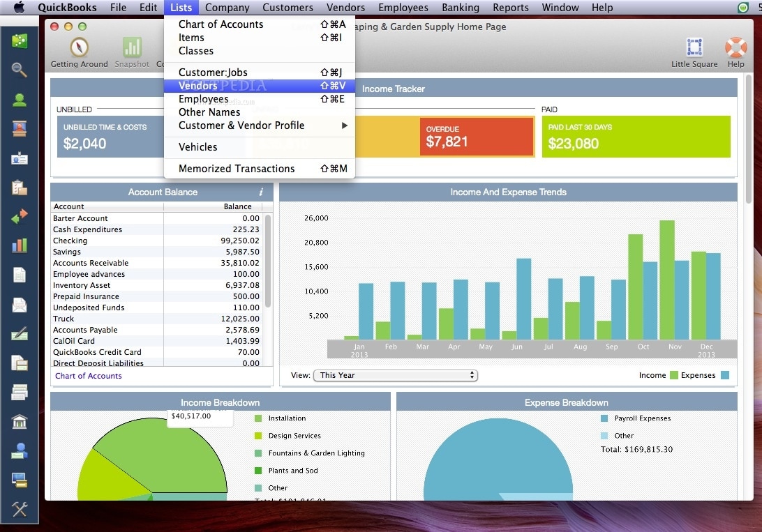This screenshot has width=762, height=532.
Task: Click the blue person with check sidebar icon
Action: coord(20,451)
